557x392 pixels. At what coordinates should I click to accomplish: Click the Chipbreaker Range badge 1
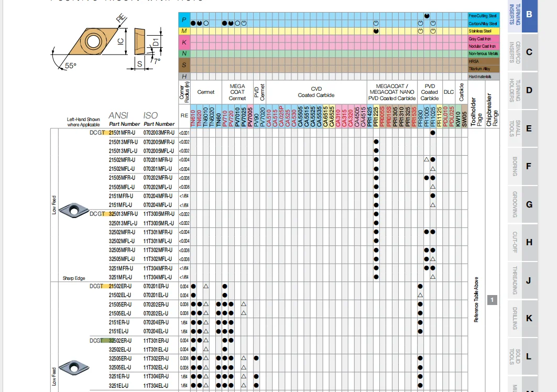492,300
